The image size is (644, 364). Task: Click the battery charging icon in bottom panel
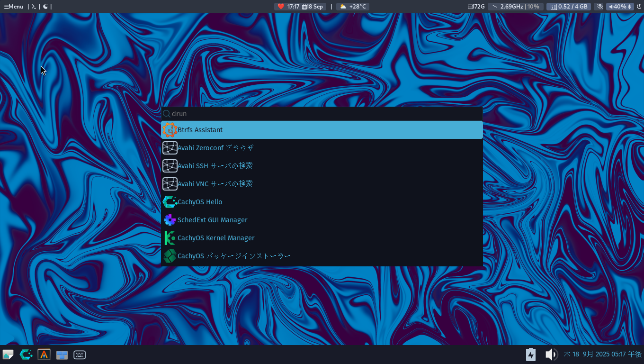coord(531,355)
